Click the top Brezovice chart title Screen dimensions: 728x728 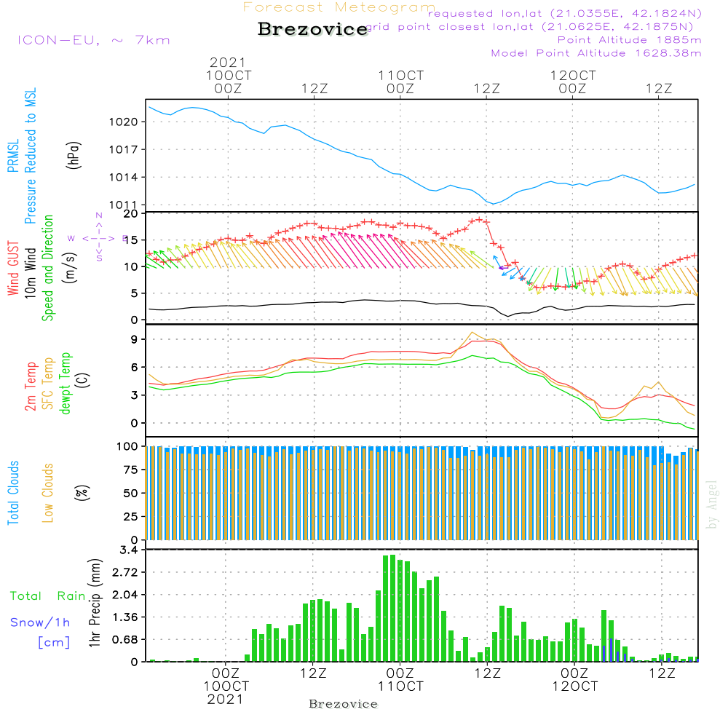312,29
